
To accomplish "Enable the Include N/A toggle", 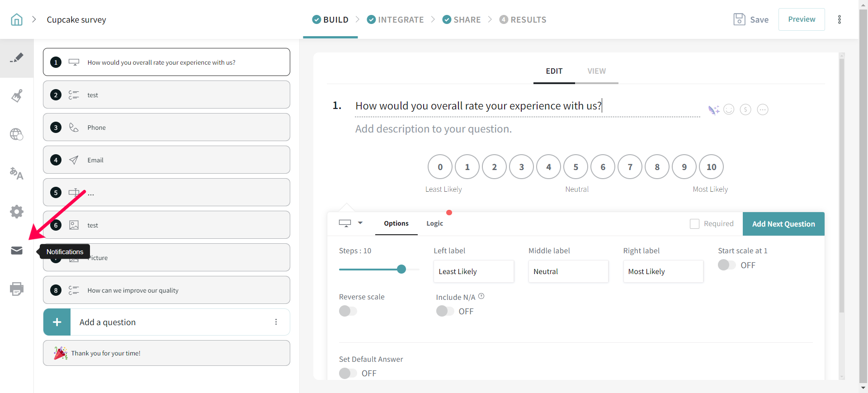I will click(445, 311).
